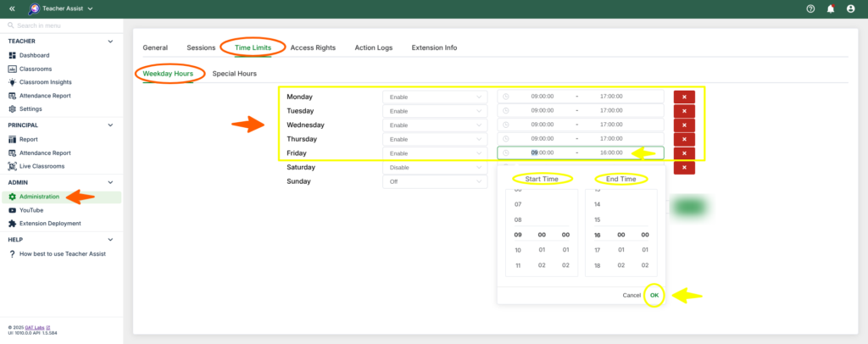Click the Extension Deployment puzzle icon
Screen dimensions: 868x344
(12, 224)
